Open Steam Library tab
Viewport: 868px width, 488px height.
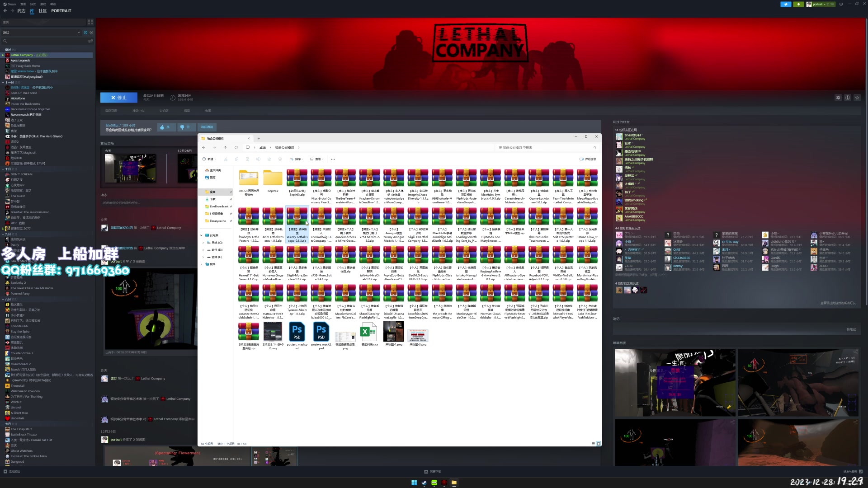[32, 11]
